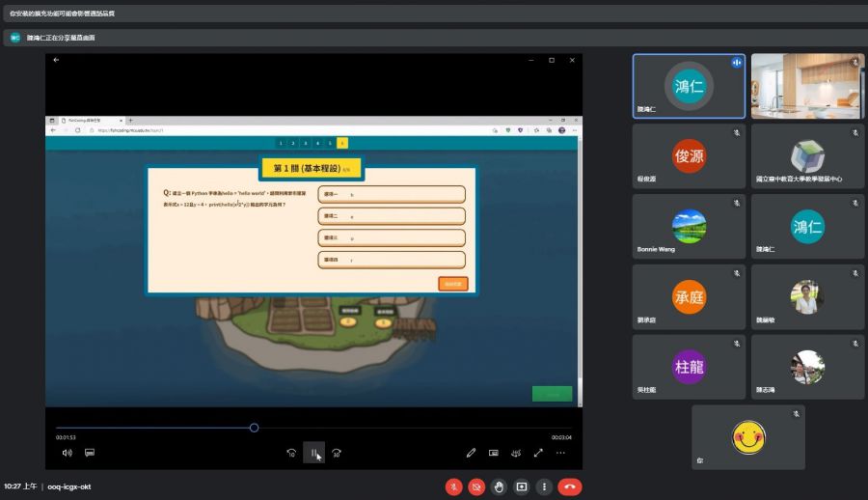This screenshot has width=868, height=500.
Task: Click the green button at game bottom right
Action: pyautogui.click(x=552, y=394)
